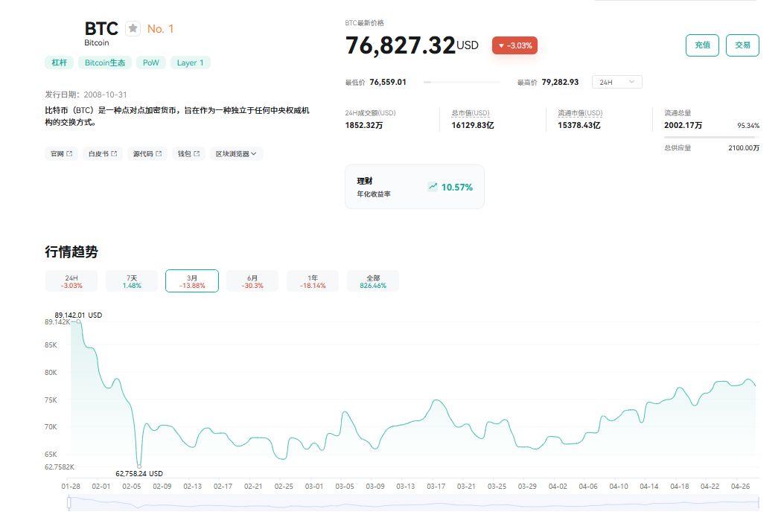Image resolution: width=784 pixels, height=532 pixels.
Task: Select the Bitcoin生态 tag
Action: coord(105,63)
